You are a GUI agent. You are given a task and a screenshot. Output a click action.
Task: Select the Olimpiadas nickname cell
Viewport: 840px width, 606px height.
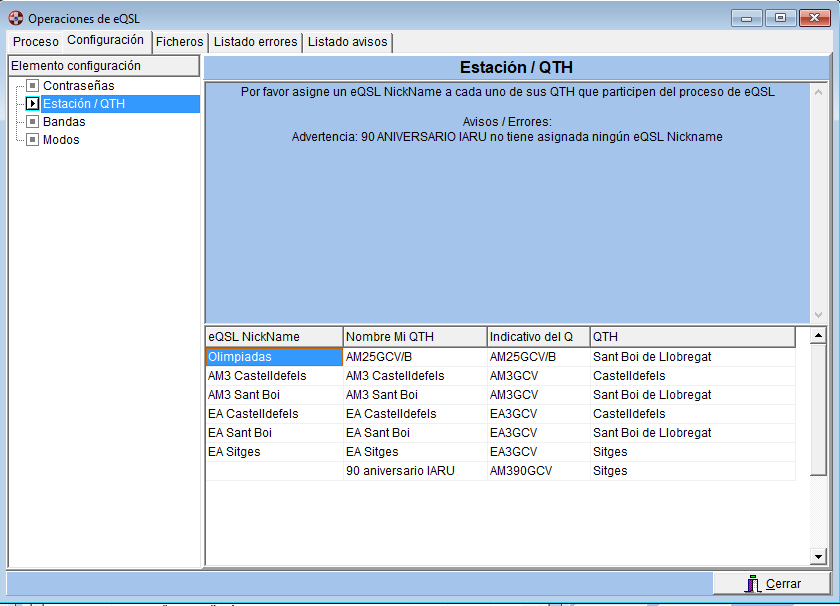[x=273, y=357]
